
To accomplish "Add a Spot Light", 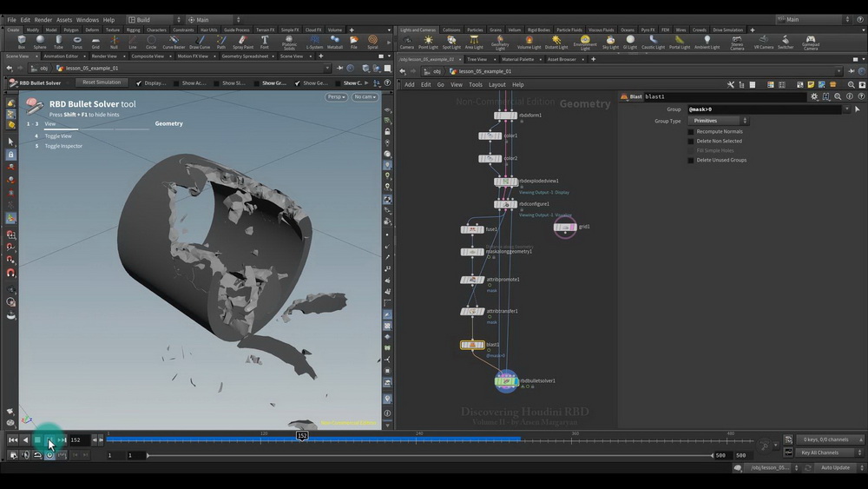I will click(x=451, y=42).
